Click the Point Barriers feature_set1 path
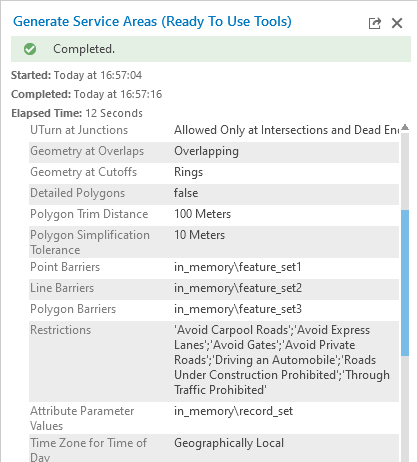417x462 pixels. click(238, 267)
